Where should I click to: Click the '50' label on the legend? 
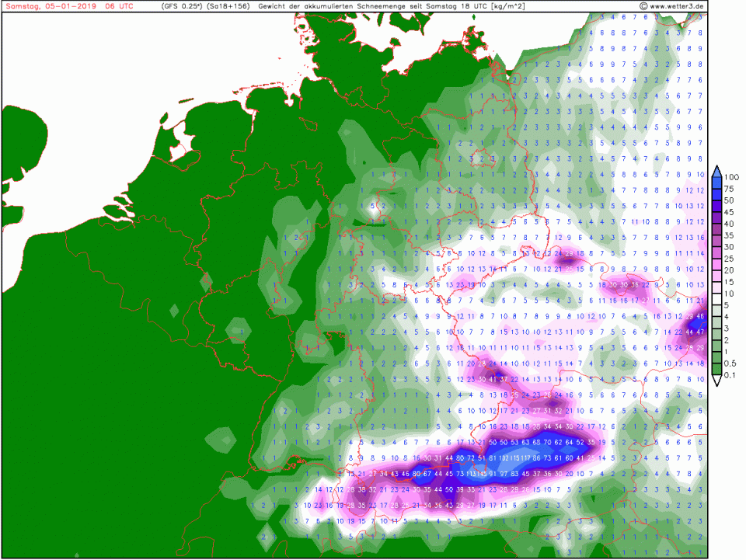tap(730, 200)
